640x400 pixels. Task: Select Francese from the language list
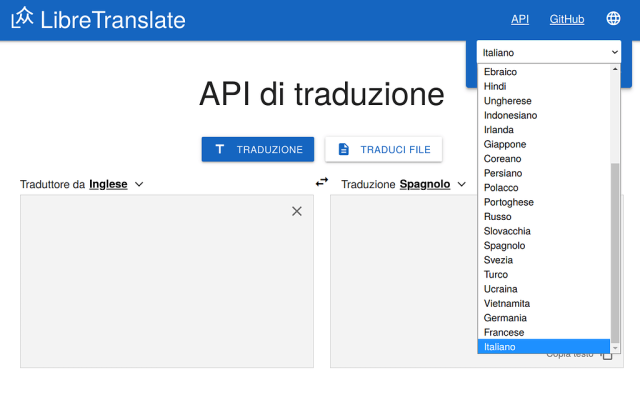tap(504, 332)
